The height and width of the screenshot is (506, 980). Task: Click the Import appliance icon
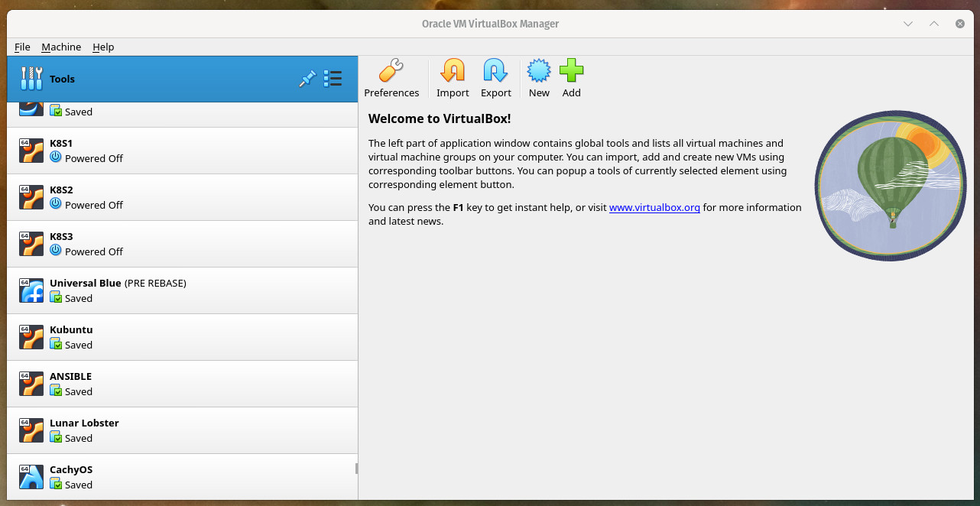coord(453,71)
